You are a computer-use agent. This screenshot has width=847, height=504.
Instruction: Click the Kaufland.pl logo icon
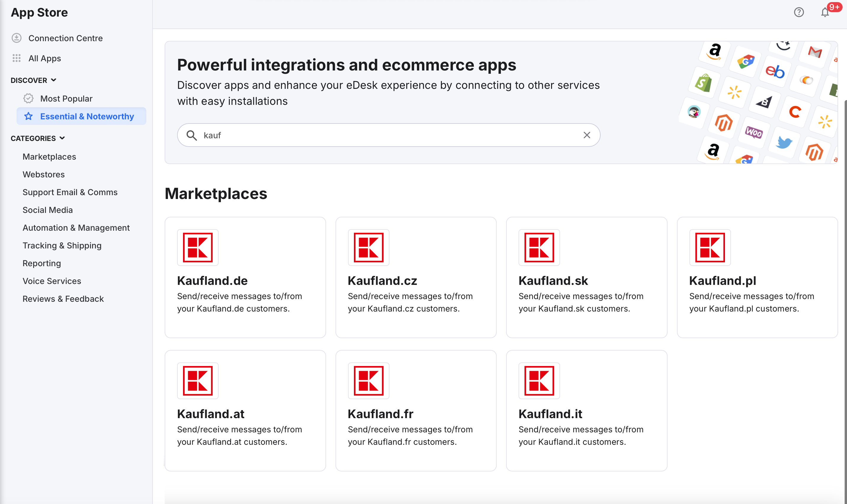[x=710, y=247]
